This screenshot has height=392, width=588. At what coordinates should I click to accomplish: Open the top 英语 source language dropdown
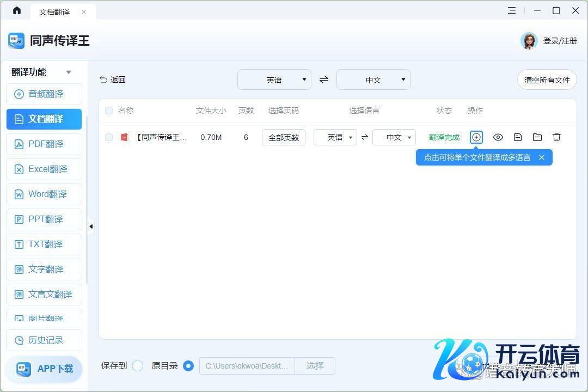point(274,79)
